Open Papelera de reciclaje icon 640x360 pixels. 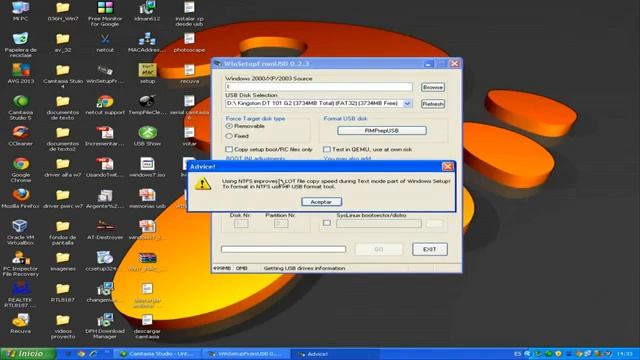(20, 45)
